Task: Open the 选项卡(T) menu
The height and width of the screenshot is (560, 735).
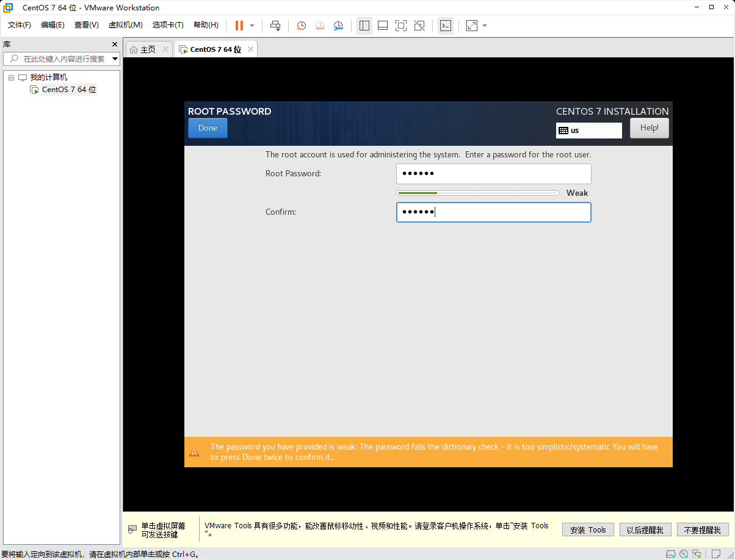Action: point(168,25)
